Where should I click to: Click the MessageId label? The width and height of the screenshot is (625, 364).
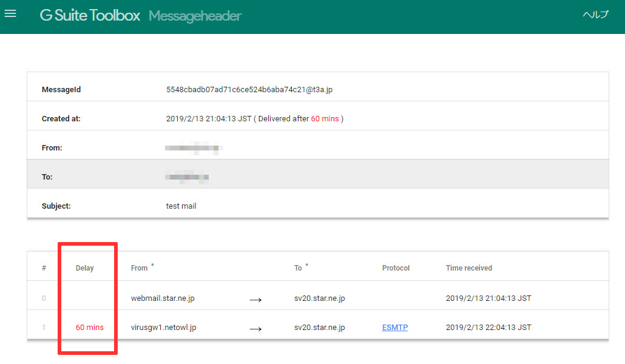(x=61, y=90)
